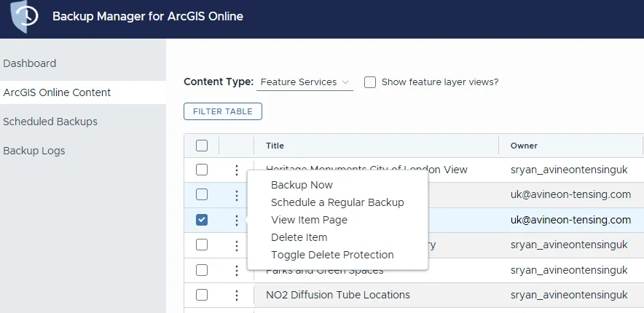Click the Owner column header
Screen dimensions: 644x313
tap(524, 146)
